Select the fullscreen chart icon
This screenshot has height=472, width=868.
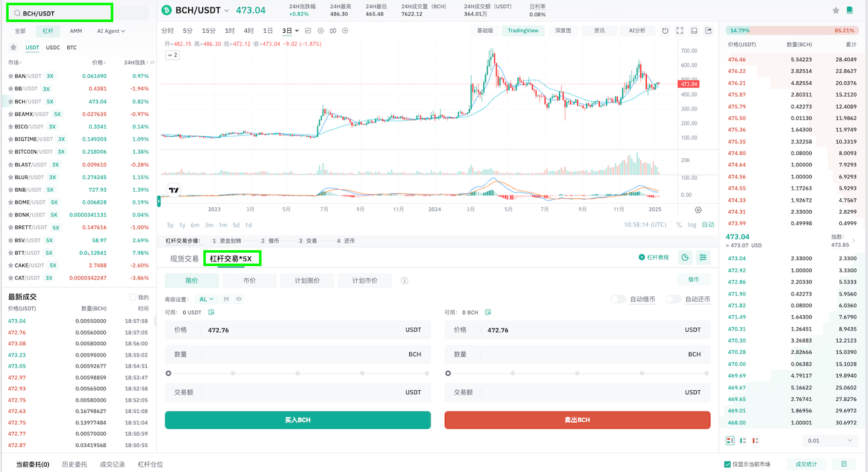(x=679, y=30)
